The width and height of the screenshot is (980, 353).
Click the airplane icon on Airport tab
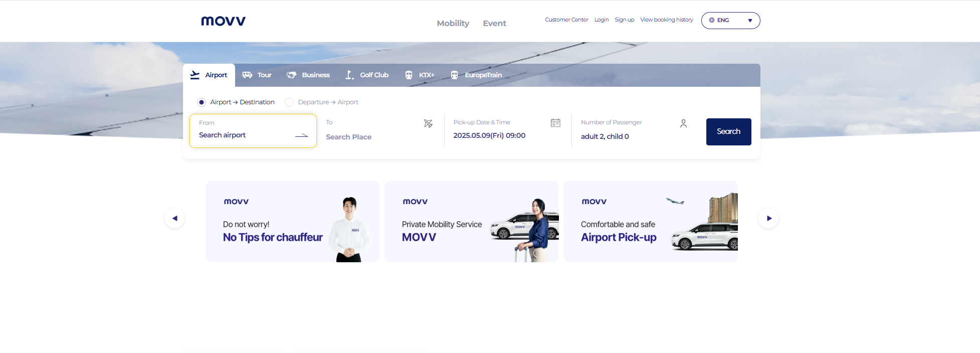195,75
